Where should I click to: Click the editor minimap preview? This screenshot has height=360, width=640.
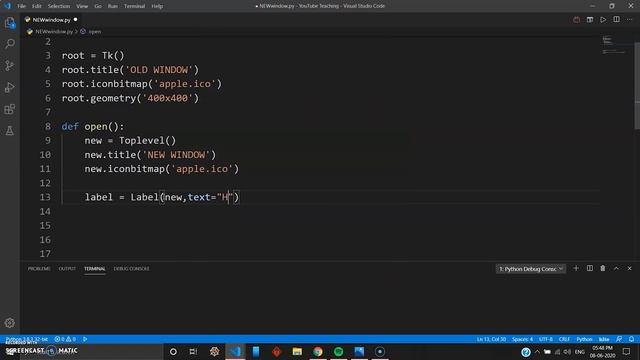click(x=613, y=45)
